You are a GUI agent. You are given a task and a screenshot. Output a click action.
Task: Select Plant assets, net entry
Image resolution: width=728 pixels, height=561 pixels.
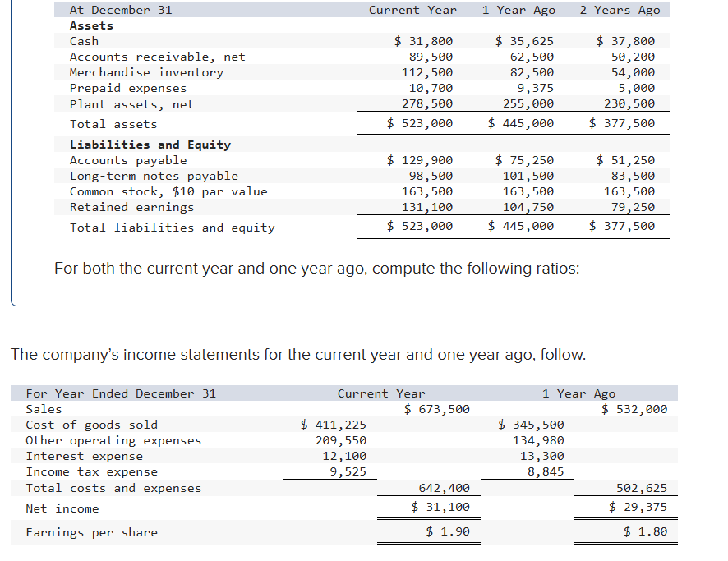point(122,103)
